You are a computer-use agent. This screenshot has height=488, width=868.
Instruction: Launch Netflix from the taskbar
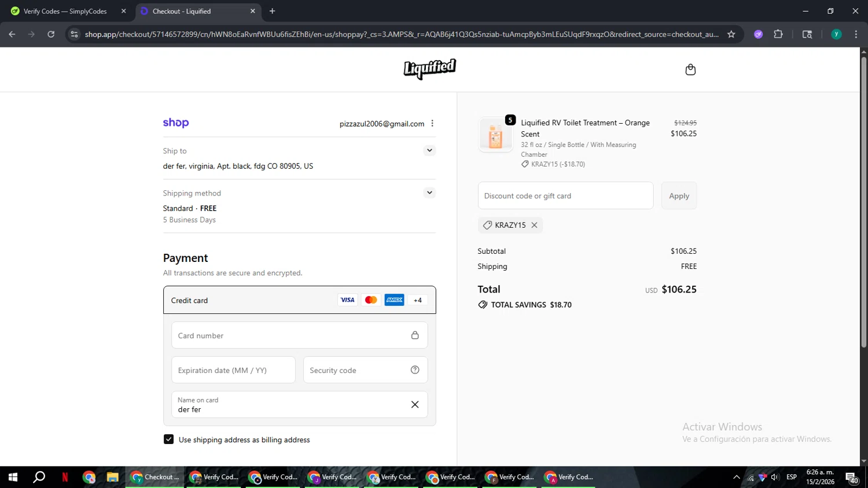pyautogui.click(x=65, y=477)
